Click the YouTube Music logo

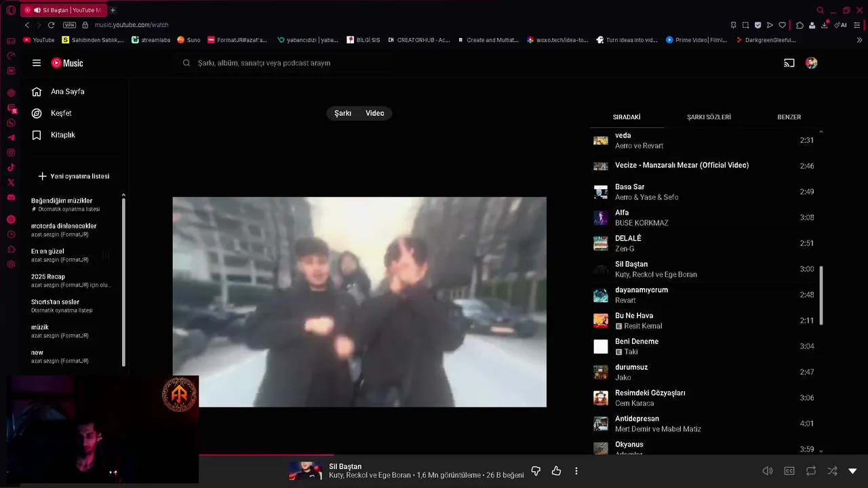67,63
